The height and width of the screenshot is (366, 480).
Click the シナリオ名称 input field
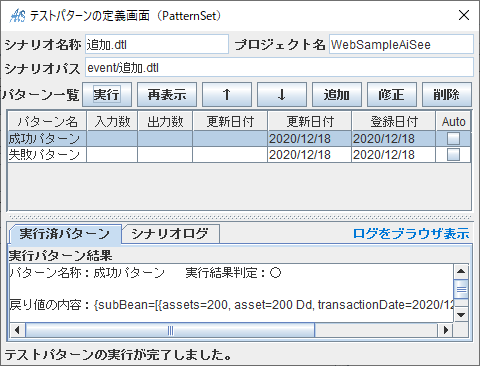pyautogui.click(x=157, y=44)
